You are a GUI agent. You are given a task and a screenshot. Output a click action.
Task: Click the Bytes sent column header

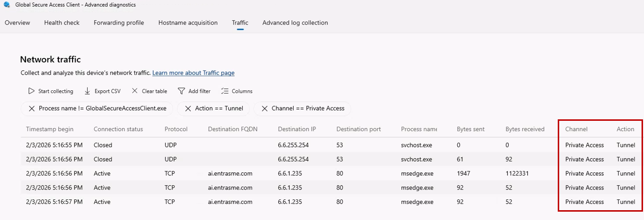(x=471, y=129)
